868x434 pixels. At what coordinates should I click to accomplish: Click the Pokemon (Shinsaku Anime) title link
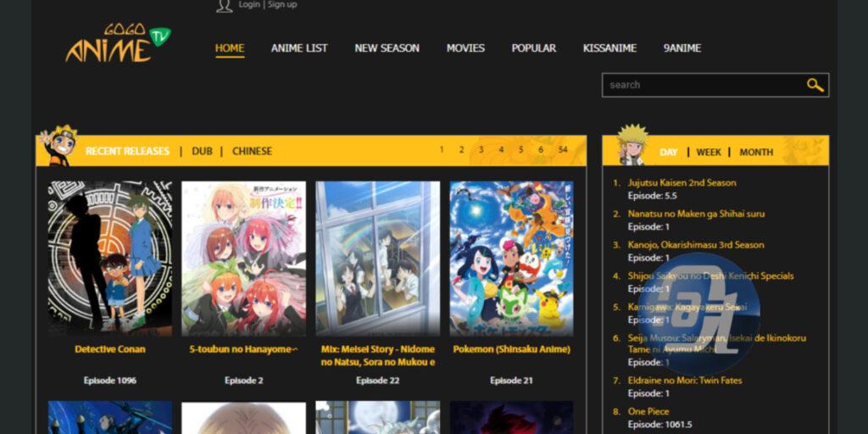click(511, 349)
